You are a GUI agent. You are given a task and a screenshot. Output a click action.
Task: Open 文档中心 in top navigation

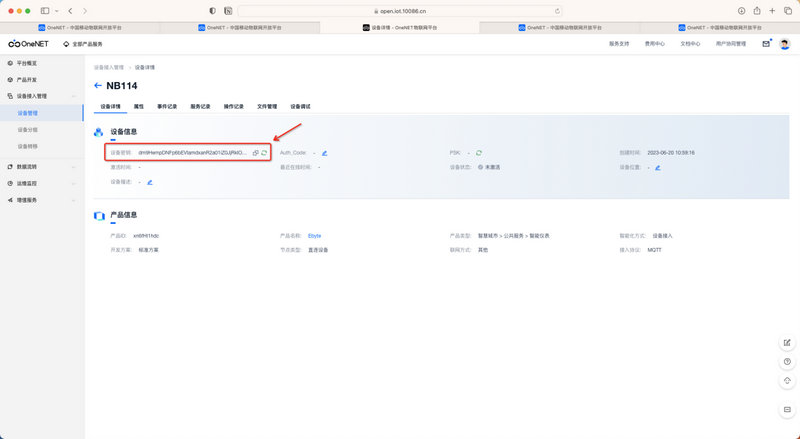point(690,44)
